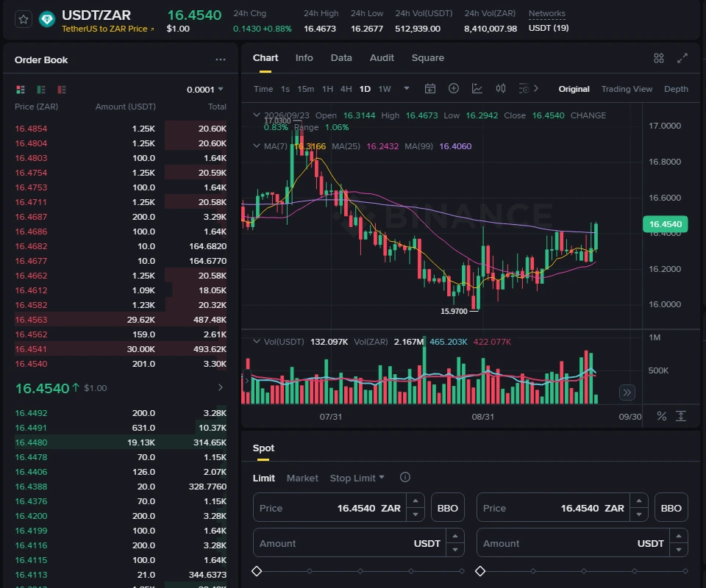706x588 pixels.
Task: Click the buy-side BBO button
Action: (447, 508)
